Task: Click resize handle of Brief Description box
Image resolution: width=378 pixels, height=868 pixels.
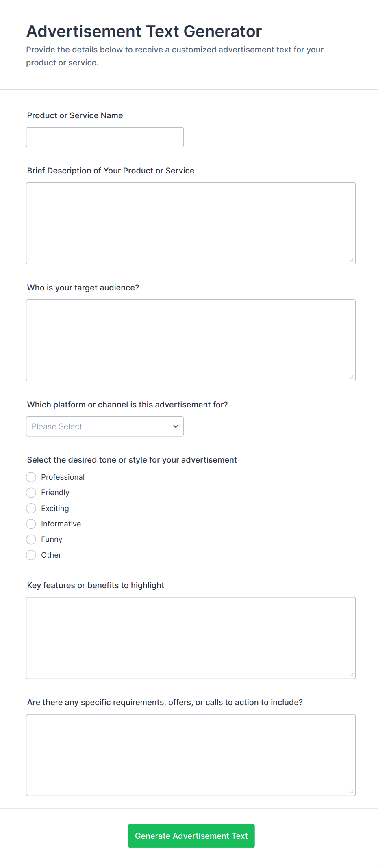Action: pyautogui.click(x=352, y=260)
